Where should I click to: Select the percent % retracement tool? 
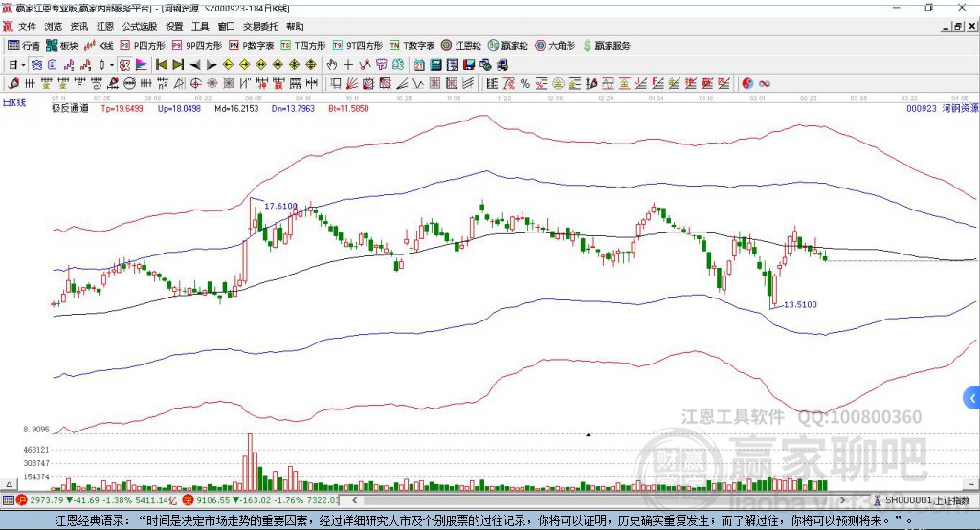point(525,84)
